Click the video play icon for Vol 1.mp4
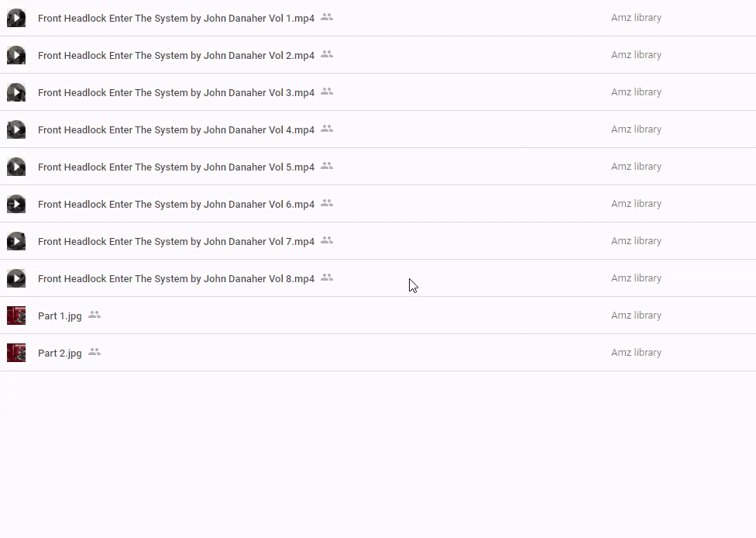The width and height of the screenshot is (756, 538). pyautogui.click(x=16, y=18)
